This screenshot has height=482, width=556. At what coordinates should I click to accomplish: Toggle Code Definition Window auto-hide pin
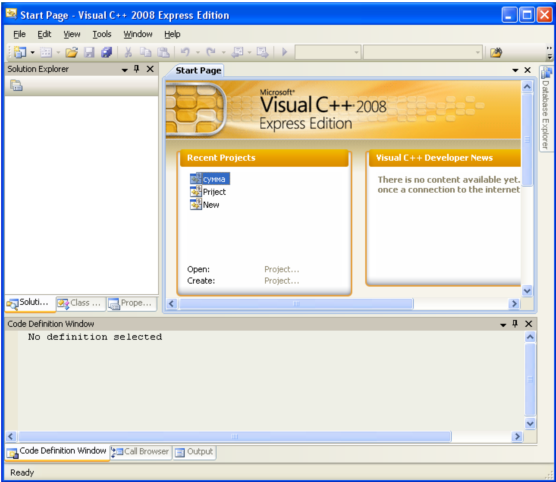click(x=515, y=323)
